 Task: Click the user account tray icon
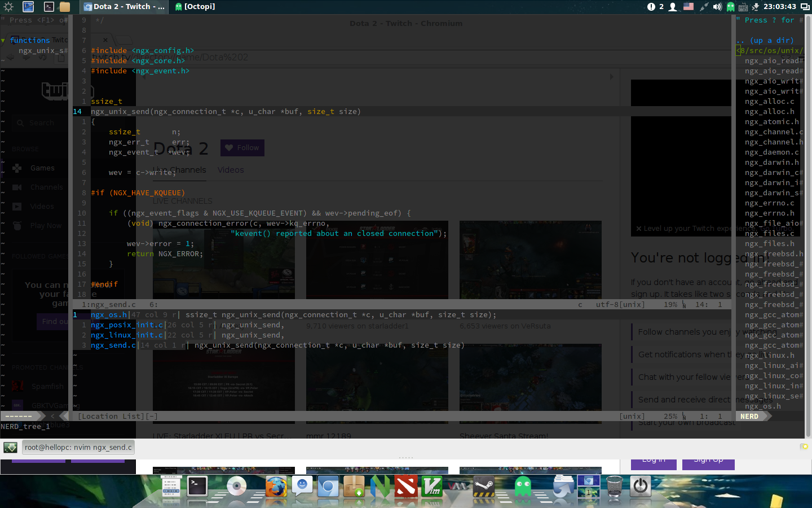[x=673, y=7]
